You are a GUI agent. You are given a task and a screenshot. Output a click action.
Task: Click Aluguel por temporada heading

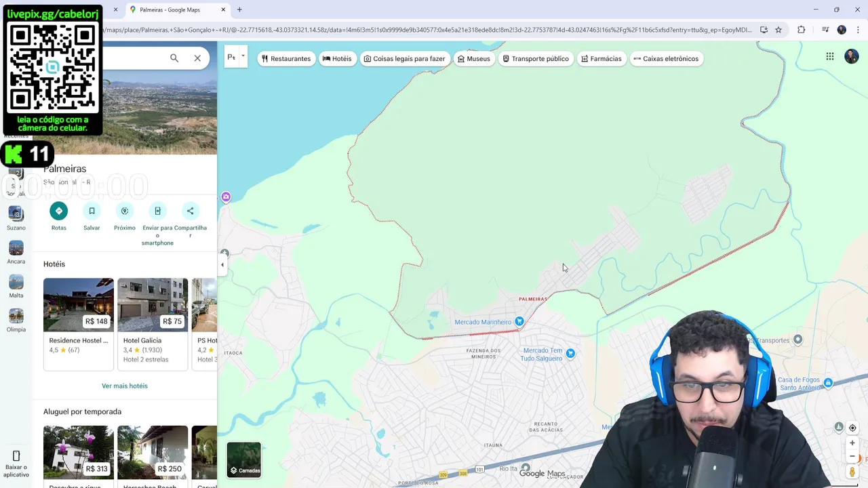click(83, 411)
